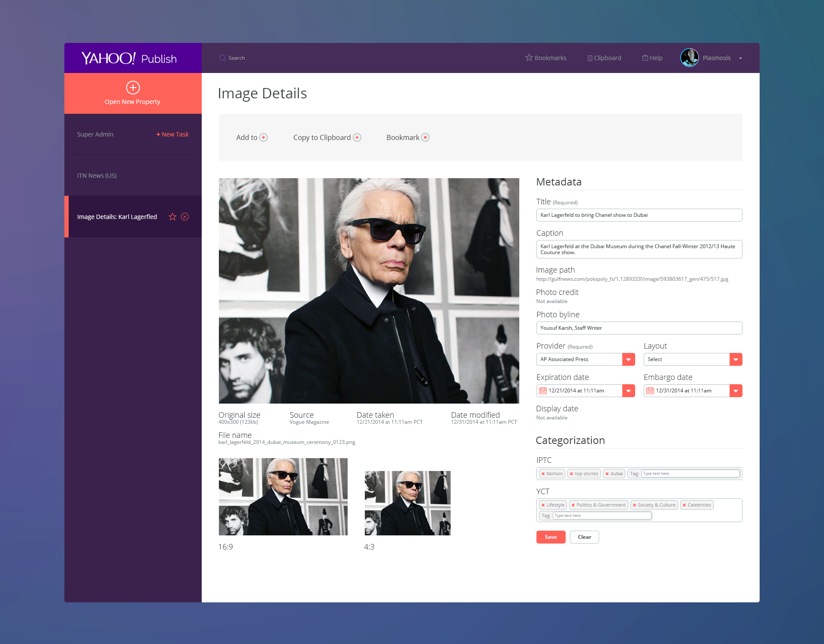The height and width of the screenshot is (644, 824).
Task: Open the Expiration date calendar icon
Action: 543,391
